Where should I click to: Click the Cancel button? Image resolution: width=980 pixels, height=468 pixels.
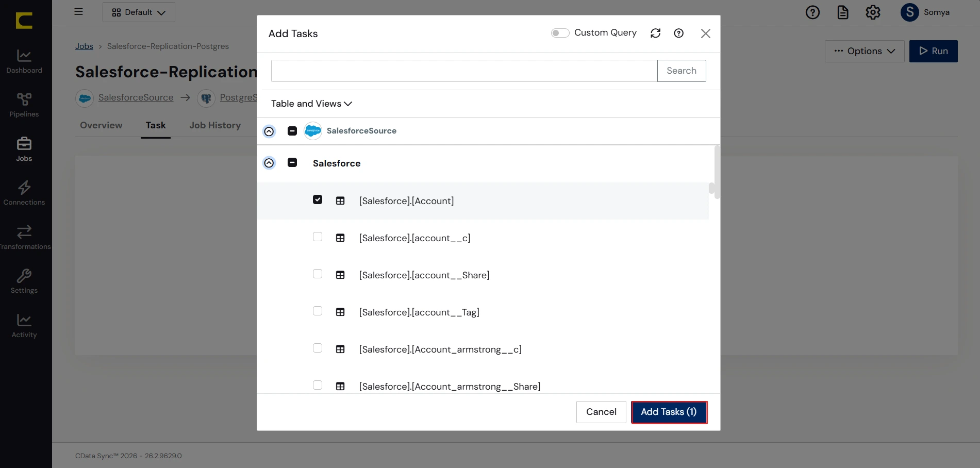[601, 412]
